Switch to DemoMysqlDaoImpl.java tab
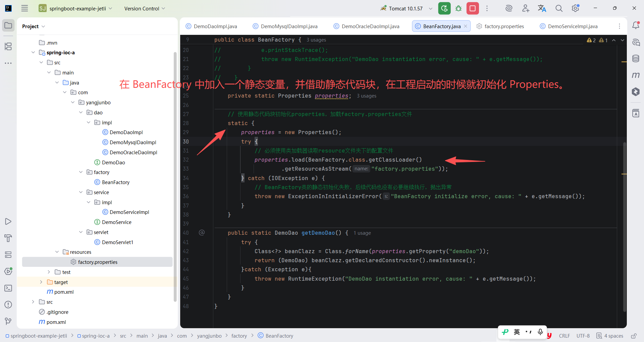This screenshot has width=644, height=342. [285, 26]
